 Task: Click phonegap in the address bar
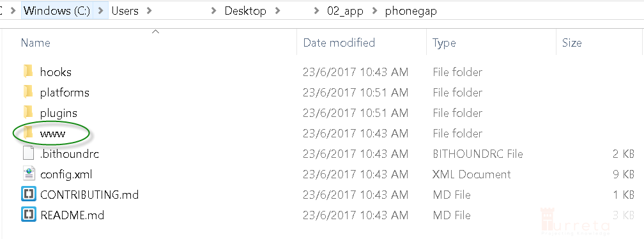point(411,11)
